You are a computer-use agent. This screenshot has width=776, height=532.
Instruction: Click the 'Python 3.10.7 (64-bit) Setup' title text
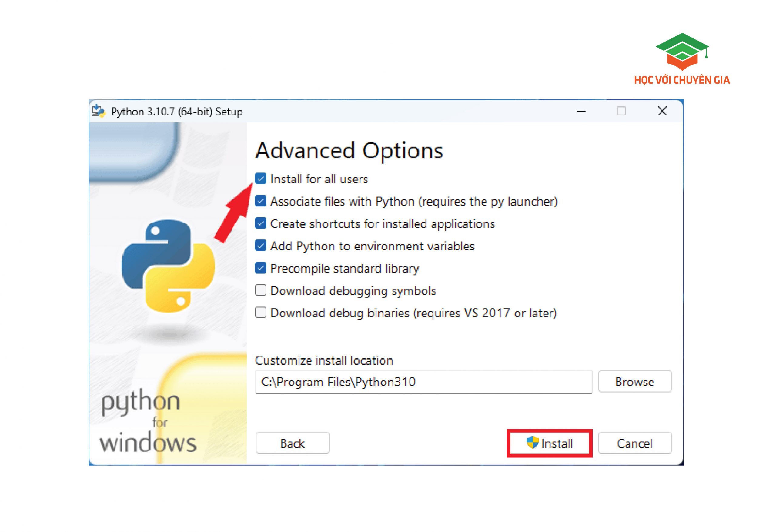click(177, 112)
